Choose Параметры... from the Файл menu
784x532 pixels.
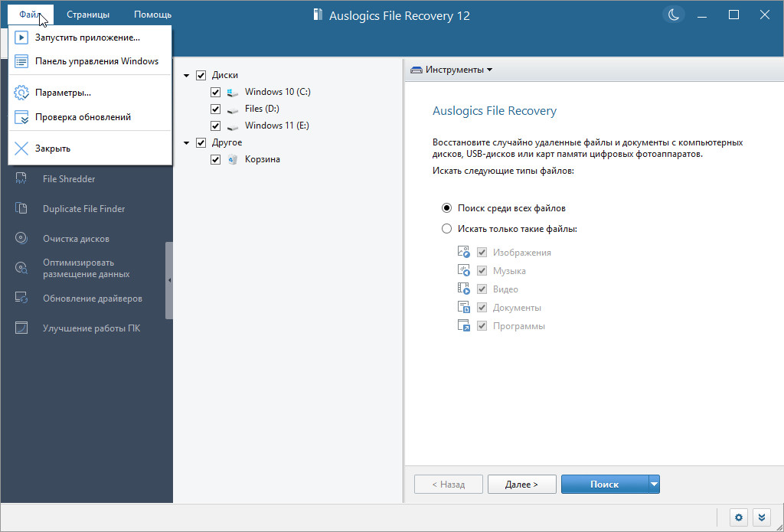[x=63, y=93]
